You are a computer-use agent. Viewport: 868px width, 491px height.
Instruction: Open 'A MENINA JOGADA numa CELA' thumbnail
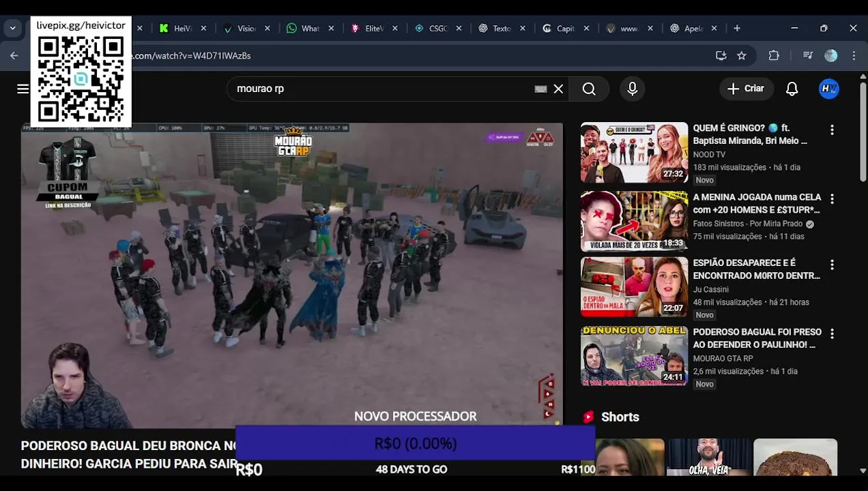pos(634,221)
